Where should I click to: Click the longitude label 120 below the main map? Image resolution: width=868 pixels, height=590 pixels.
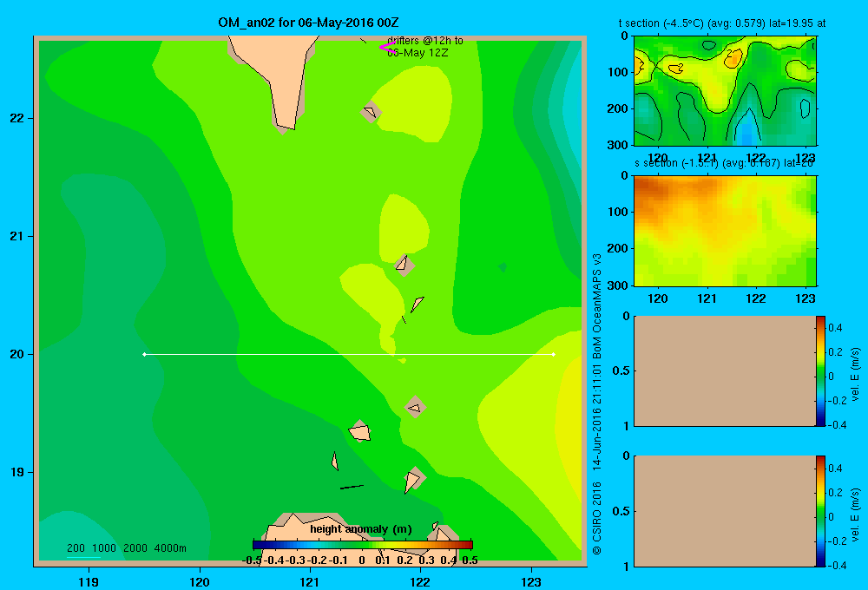pos(200,581)
